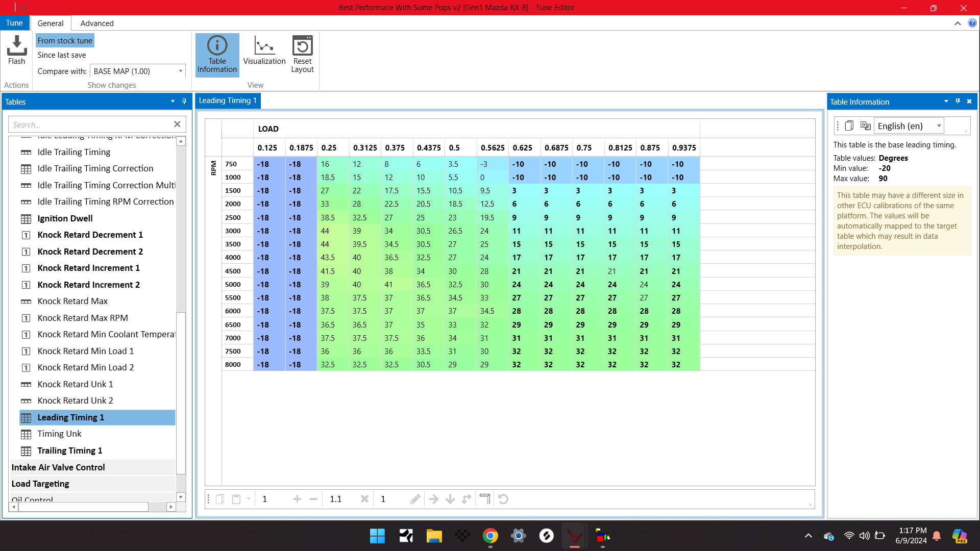Collapse the ribbon with chevron
The image size is (980, 551).
pos(958,23)
